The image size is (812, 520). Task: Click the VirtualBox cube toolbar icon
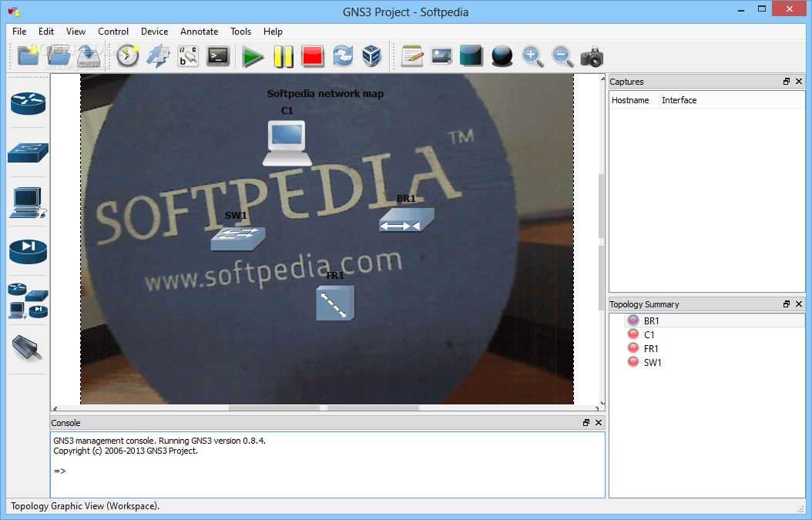(372, 56)
